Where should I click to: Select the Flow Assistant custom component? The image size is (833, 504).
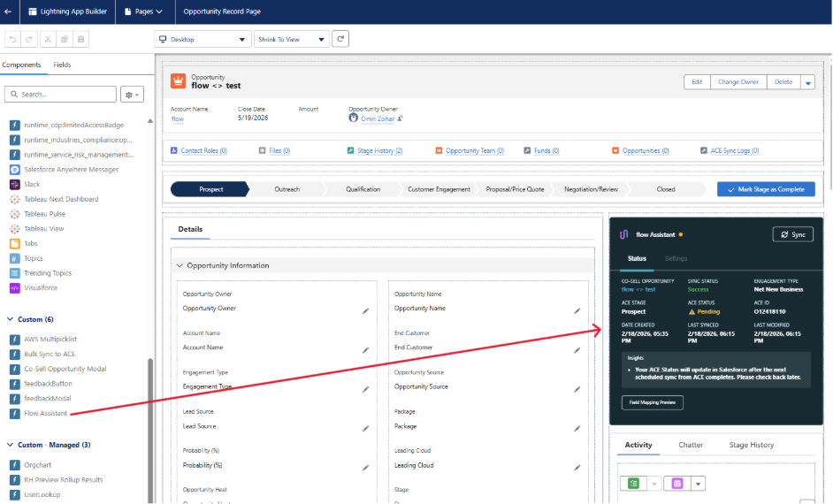point(45,413)
